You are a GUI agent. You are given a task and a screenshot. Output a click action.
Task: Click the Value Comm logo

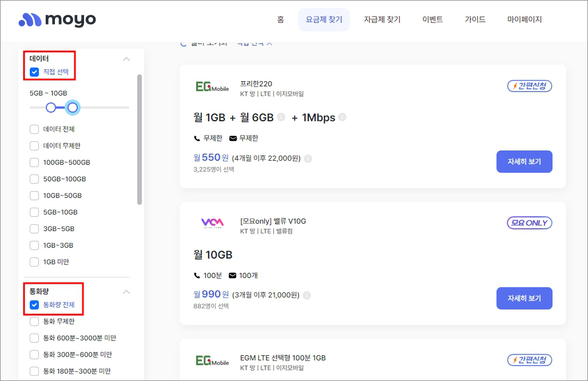click(x=212, y=223)
